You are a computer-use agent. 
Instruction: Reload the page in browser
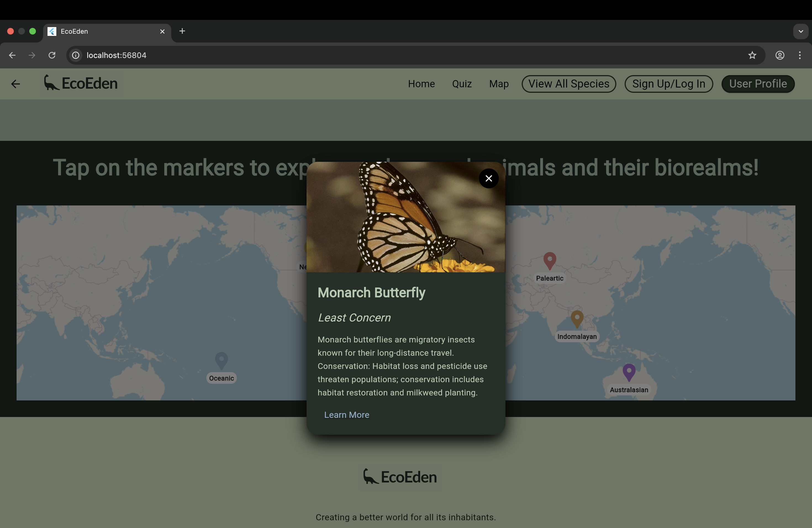(52, 55)
